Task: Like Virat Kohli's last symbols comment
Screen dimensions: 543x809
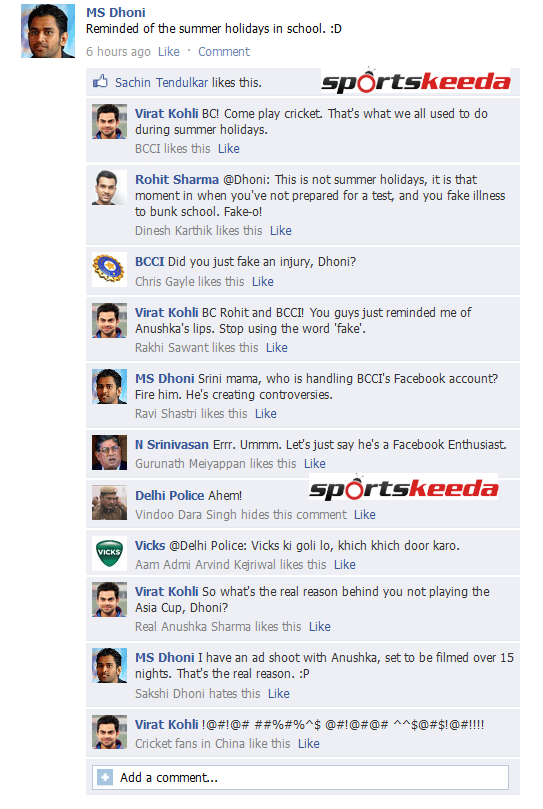Action: click(309, 744)
